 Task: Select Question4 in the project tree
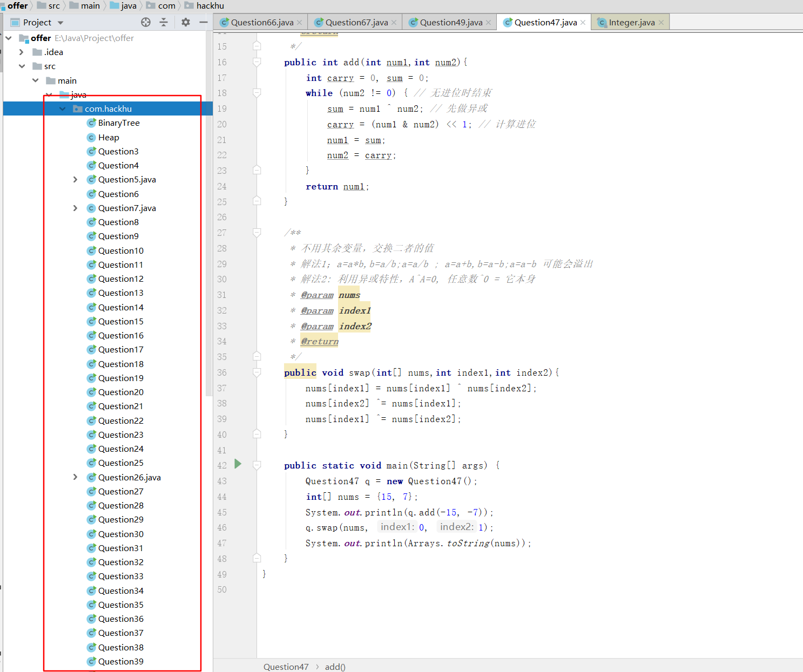118,165
